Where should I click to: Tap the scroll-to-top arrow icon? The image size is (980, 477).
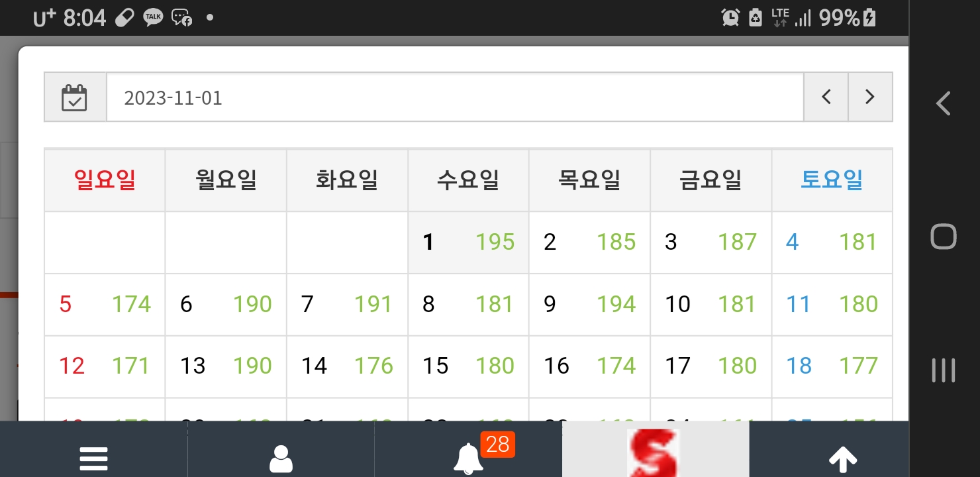pos(843,459)
